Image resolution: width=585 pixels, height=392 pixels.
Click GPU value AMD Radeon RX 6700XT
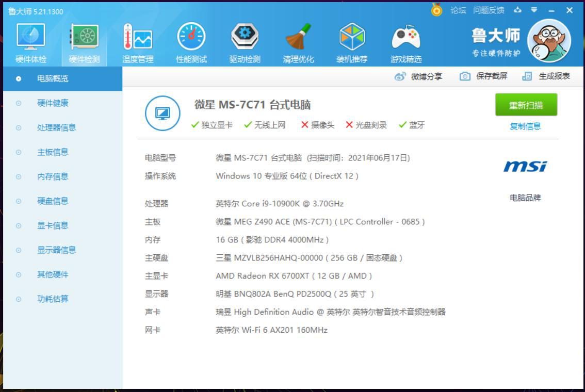coord(294,276)
